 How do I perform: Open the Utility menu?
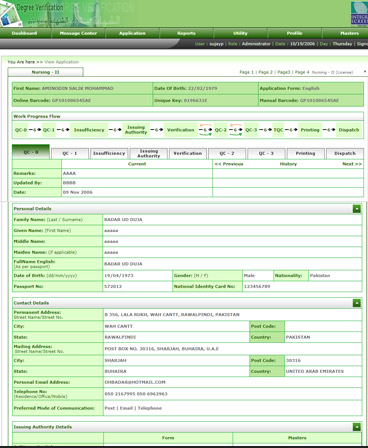(x=240, y=33)
